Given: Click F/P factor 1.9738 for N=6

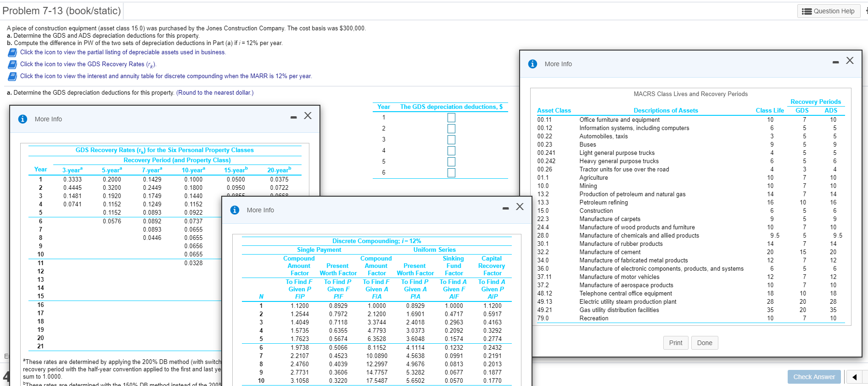Looking at the screenshot, I should pos(299,348).
